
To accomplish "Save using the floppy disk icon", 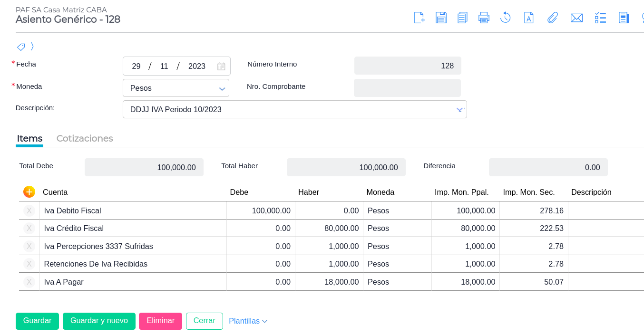I will 441,18.
